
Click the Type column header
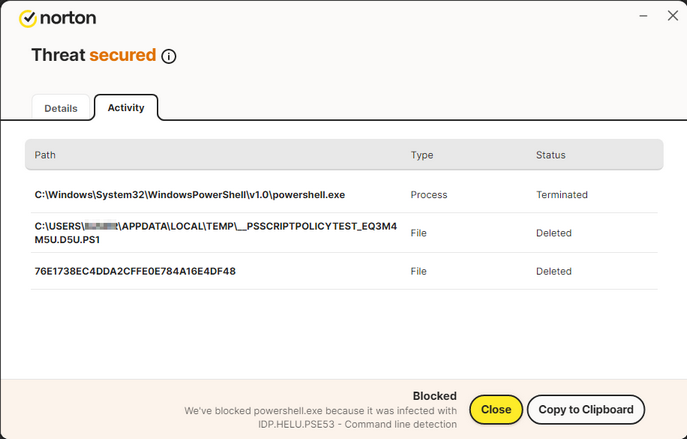(x=421, y=155)
